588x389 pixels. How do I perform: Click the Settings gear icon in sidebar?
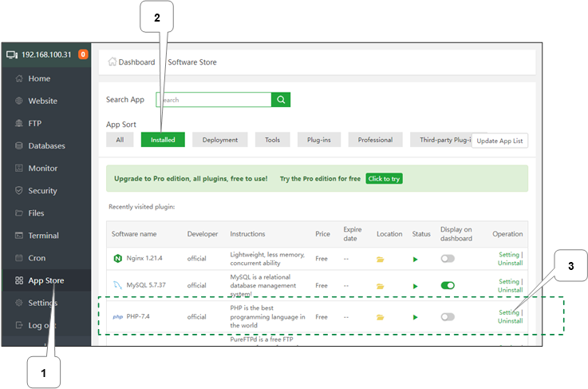[x=19, y=303]
